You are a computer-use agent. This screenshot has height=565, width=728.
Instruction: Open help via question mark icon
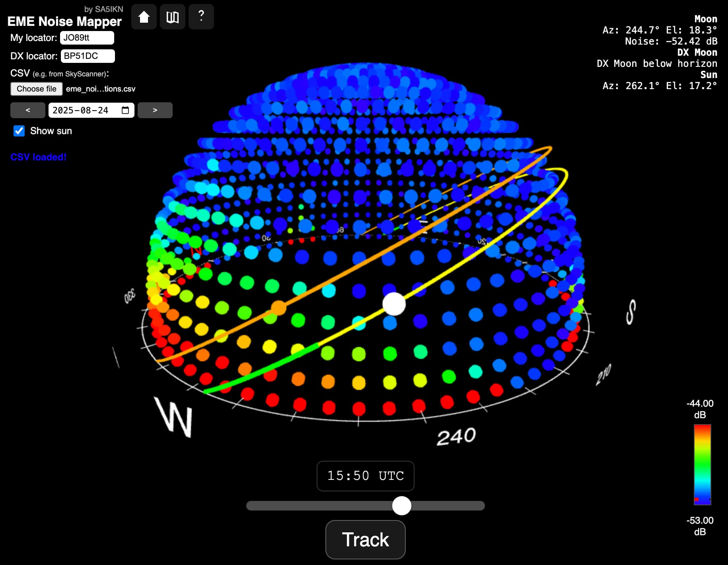coord(201,17)
